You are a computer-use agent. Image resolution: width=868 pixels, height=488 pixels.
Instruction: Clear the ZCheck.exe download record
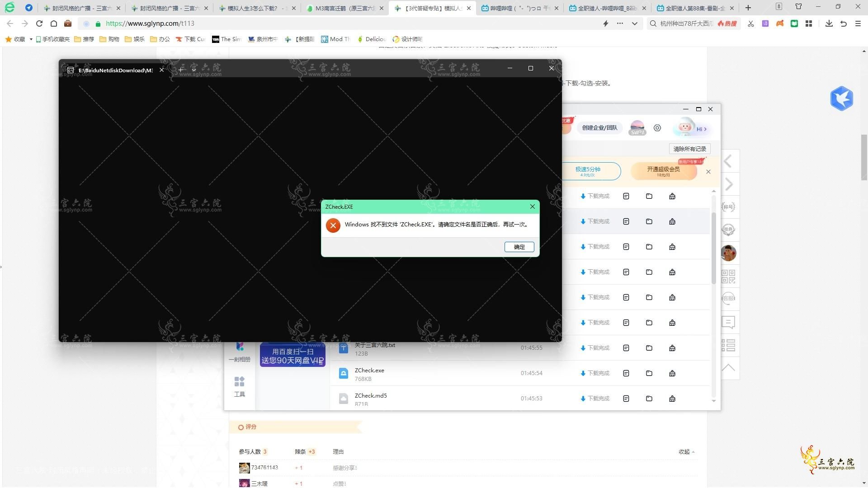[x=672, y=373]
